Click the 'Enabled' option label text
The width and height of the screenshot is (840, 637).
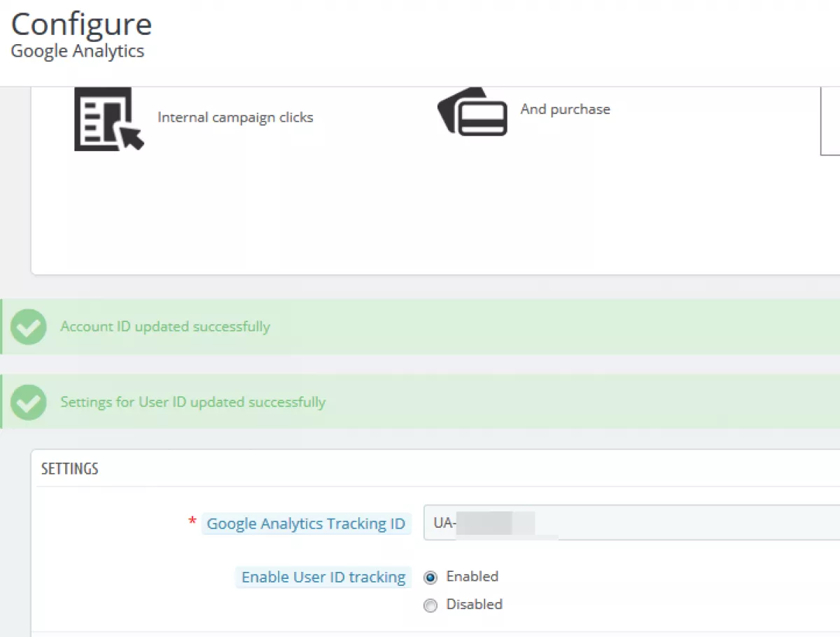click(472, 577)
